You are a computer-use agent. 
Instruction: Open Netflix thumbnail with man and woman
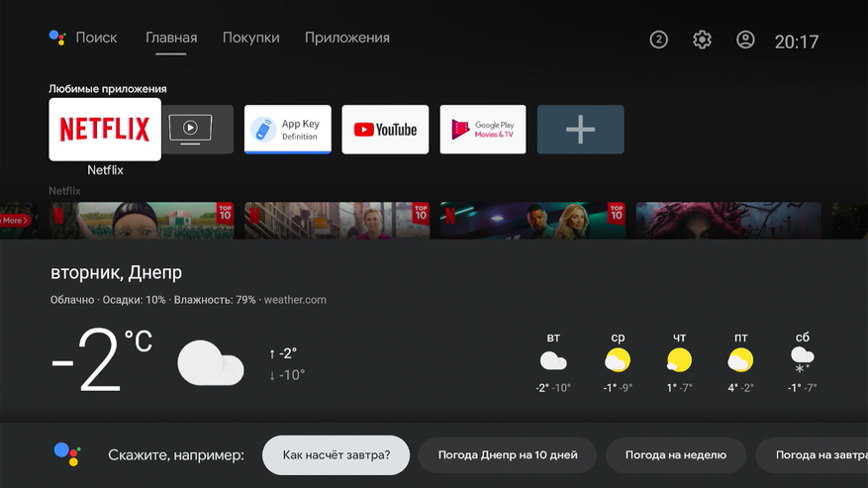[533, 221]
